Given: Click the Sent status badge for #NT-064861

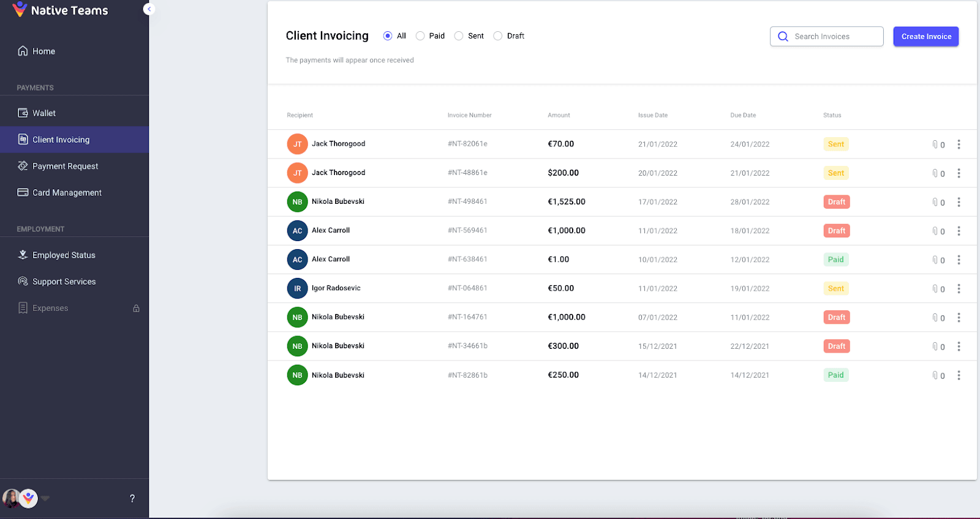Looking at the screenshot, I should pos(836,288).
